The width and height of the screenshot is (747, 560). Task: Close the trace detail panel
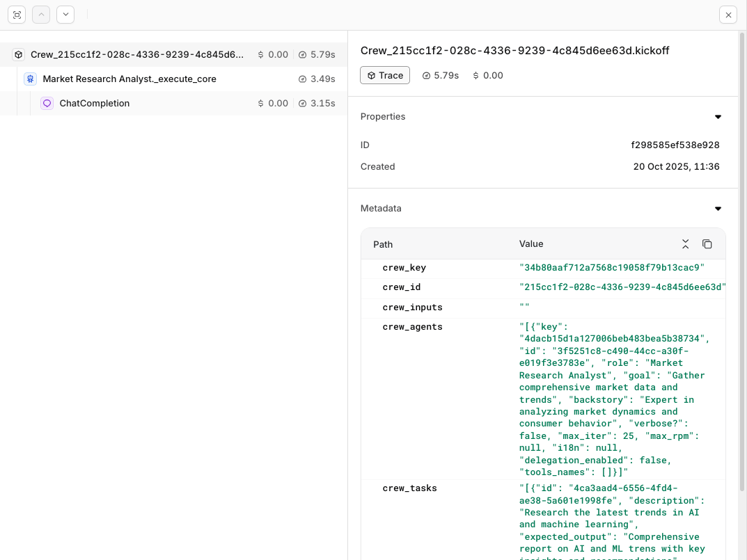point(728,15)
